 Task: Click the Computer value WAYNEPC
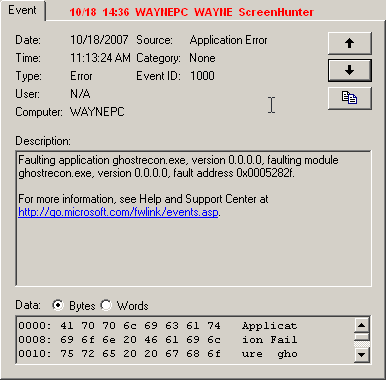97,112
